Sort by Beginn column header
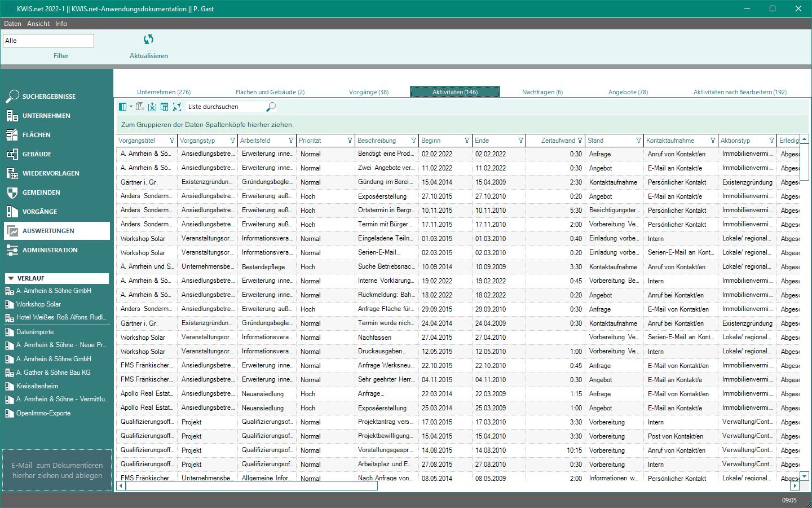Image resolution: width=812 pixels, height=508 pixels. (431, 141)
